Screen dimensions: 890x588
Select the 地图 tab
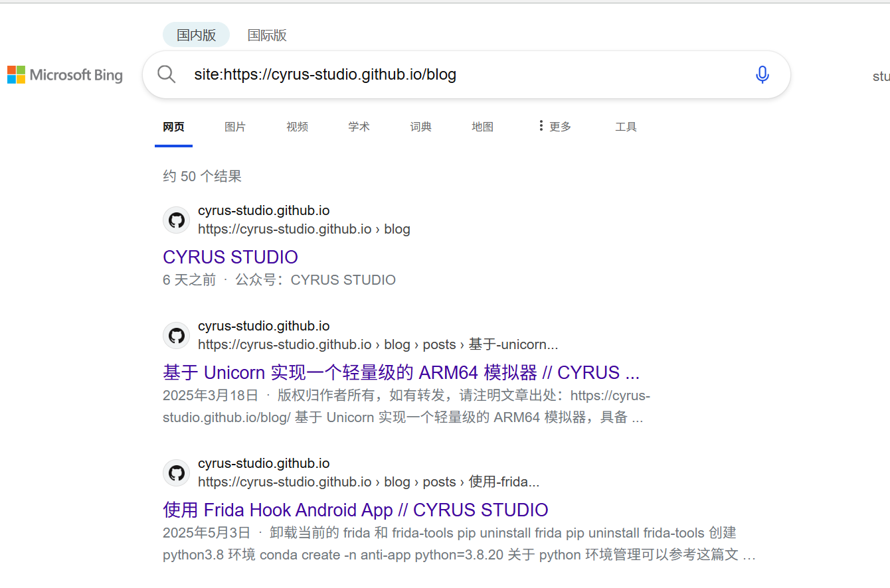coord(482,126)
